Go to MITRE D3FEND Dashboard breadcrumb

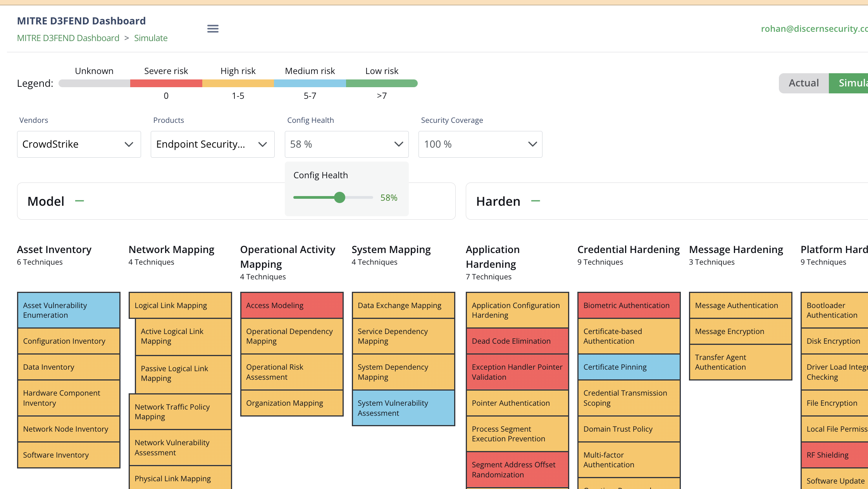point(68,38)
